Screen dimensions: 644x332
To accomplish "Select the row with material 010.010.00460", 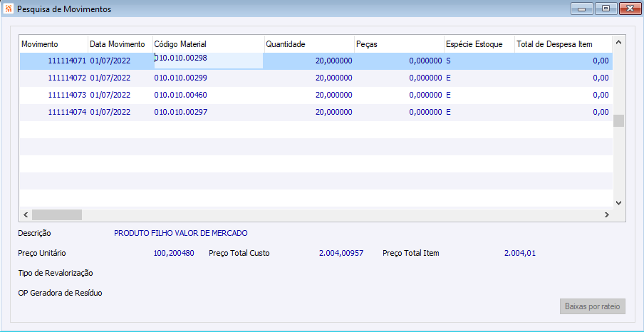I will pos(316,95).
